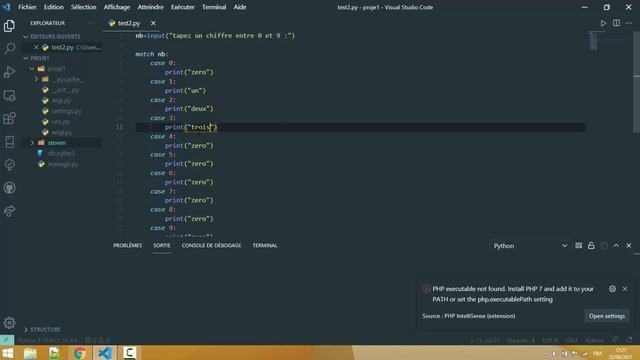Open File Explorer from taskbar
The height and width of the screenshot is (360, 640).
[30, 353]
